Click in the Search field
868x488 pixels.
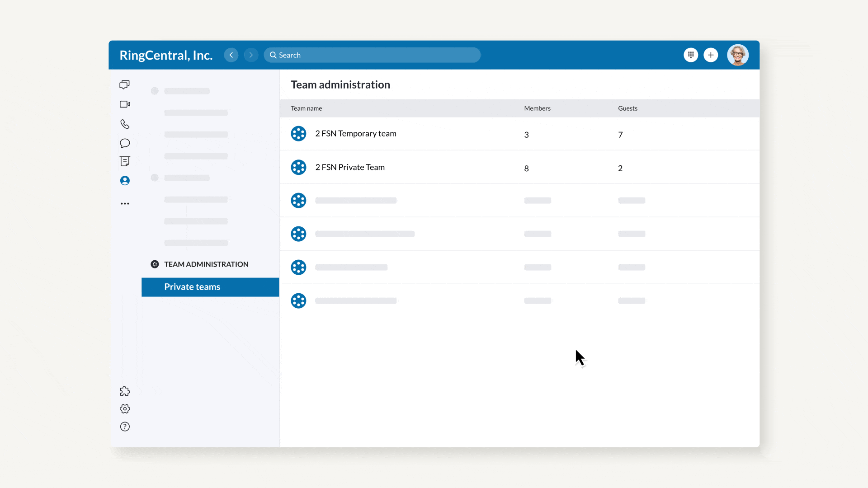coord(372,55)
